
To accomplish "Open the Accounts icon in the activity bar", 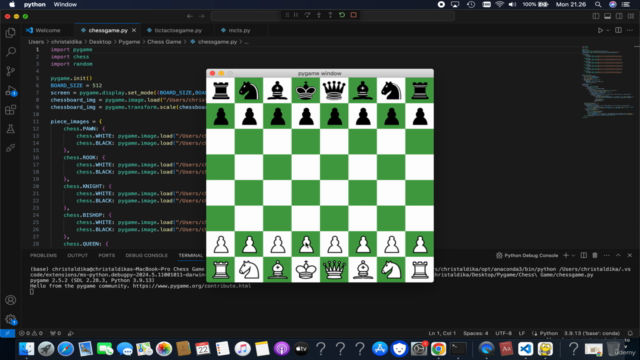I will 11,300.
